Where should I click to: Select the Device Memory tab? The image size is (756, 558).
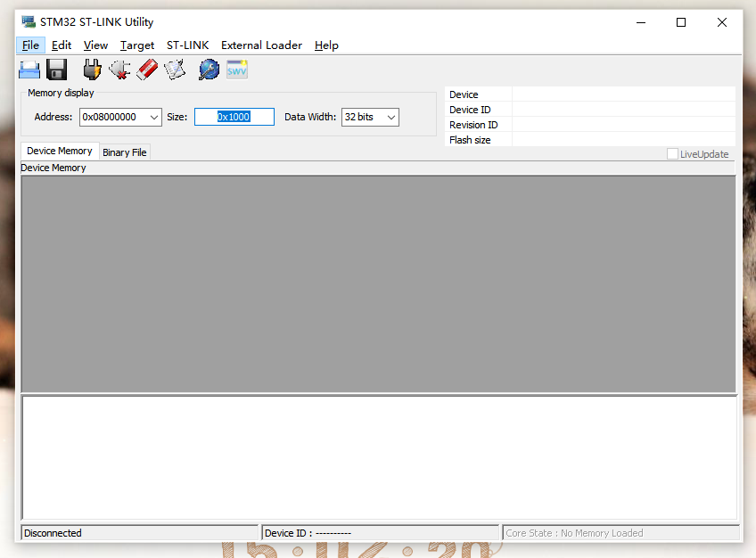[x=59, y=151]
